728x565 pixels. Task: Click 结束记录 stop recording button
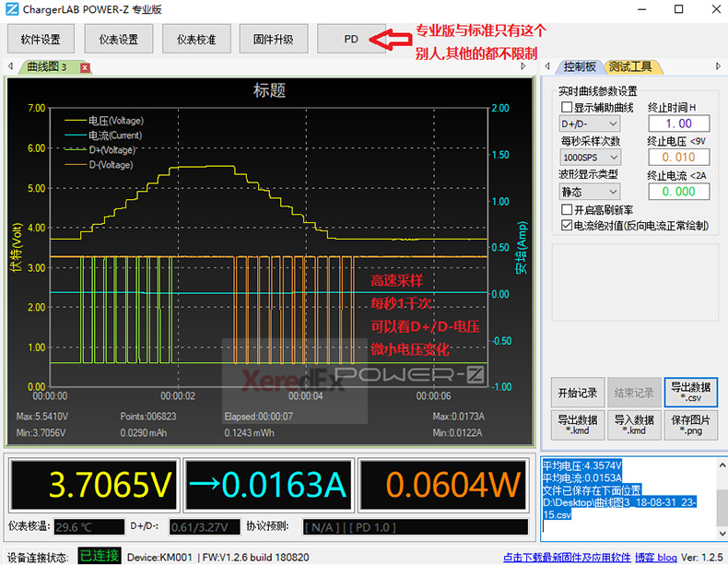click(634, 393)
